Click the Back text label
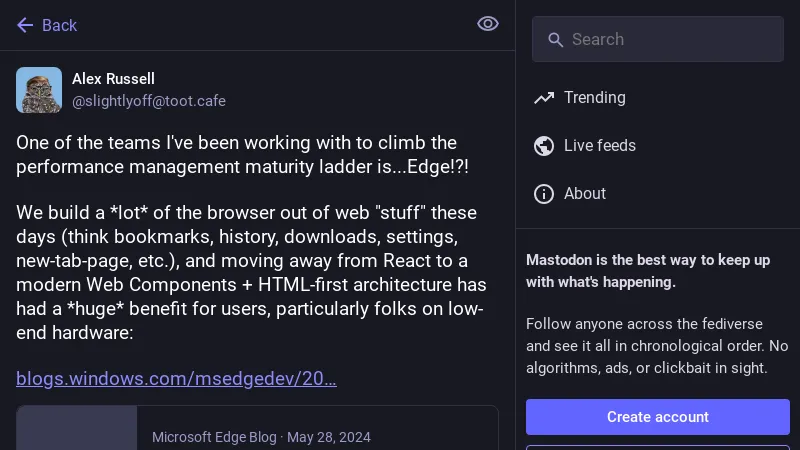Screen dimensions: 800x450 pyautogui.click(x=59, y=25)
